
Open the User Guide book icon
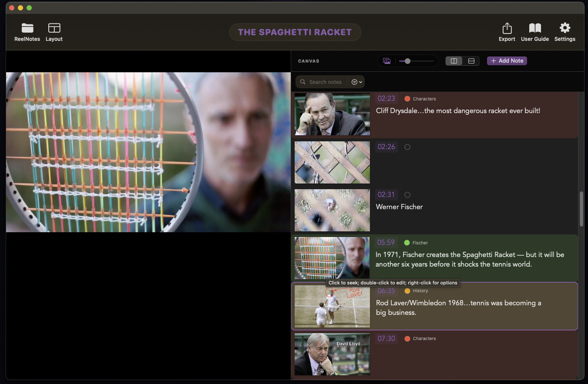click(534, 29)
